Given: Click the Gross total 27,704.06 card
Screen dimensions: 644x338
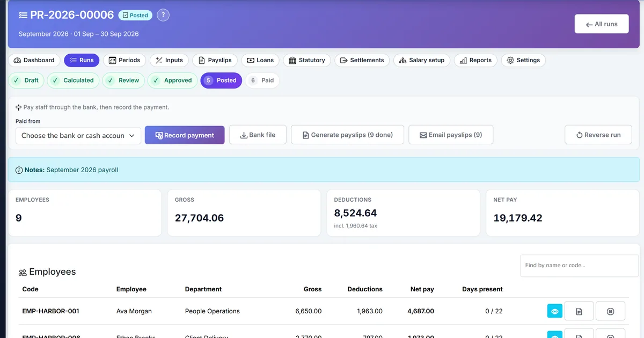Looking at the screenshot, I should point(244,212).
